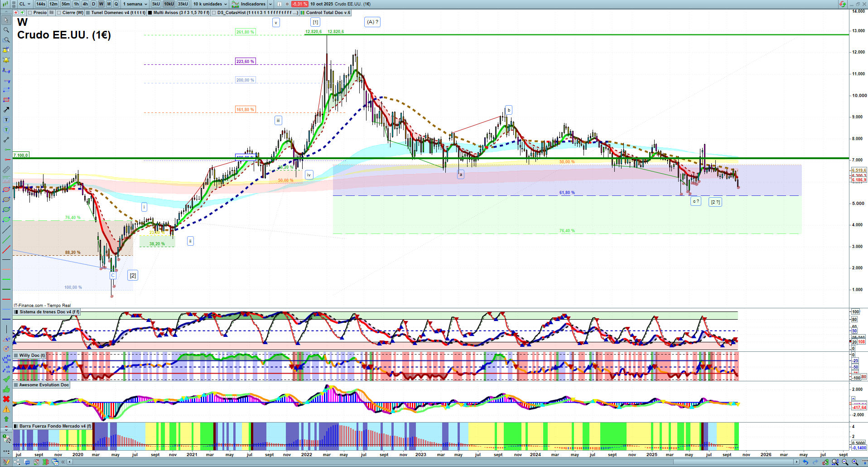Select the 12m timeframe tab
Viewport: 868px width, 467px height.
coord(53,4)
